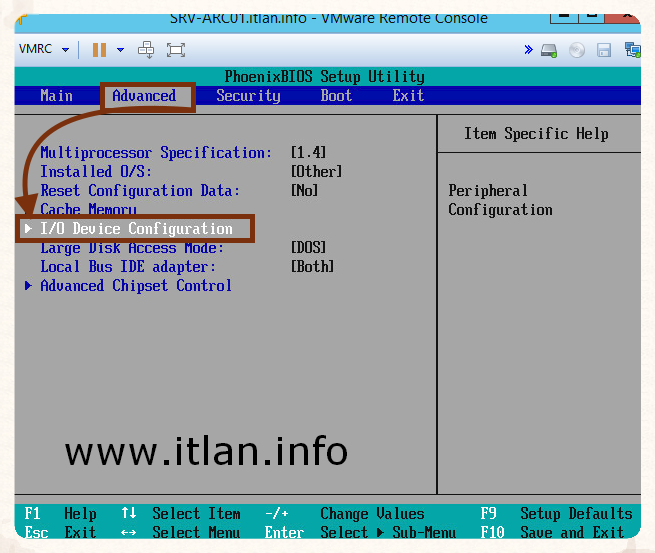Toggle full screen mode icon
This screenshot has width=655, height=553.
(176, 49)
